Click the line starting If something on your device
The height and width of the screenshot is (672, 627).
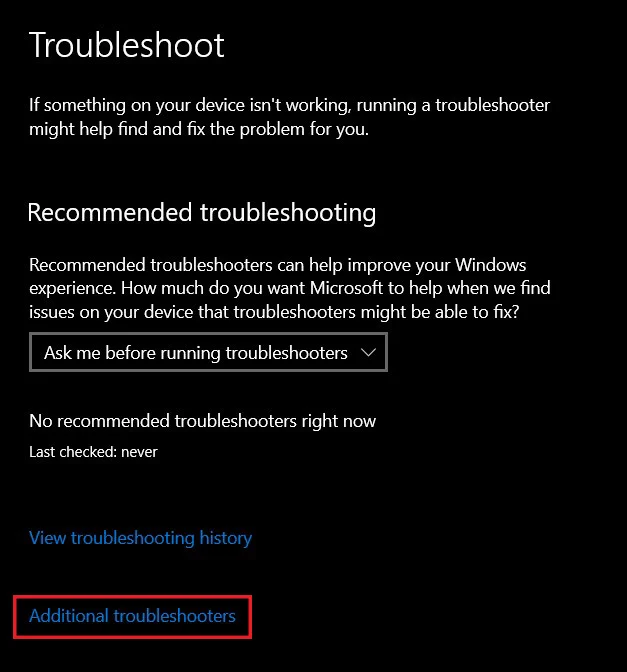coord(289,105)
